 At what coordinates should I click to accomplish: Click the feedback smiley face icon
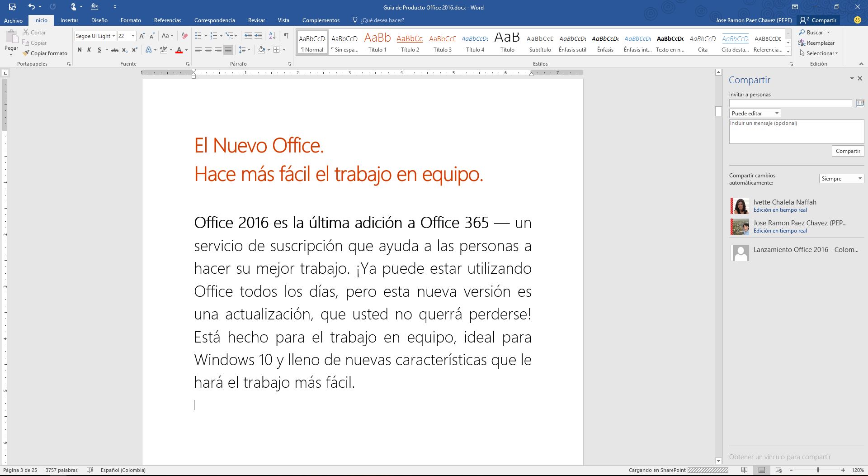(857, 20)
